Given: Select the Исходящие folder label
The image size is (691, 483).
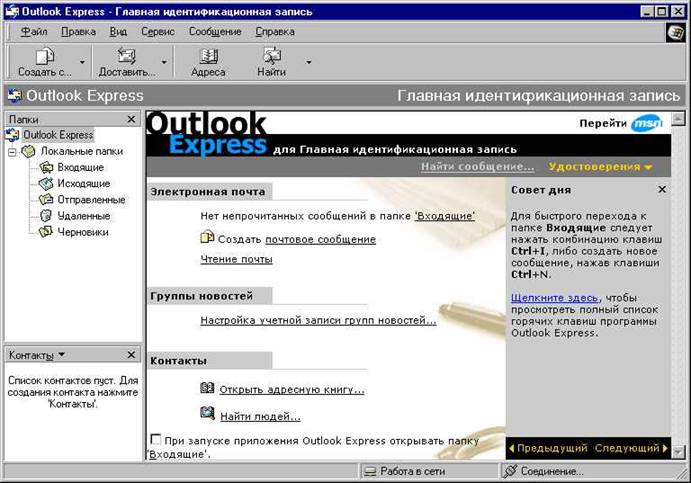Looking at the screenshot, I should 84,183.
